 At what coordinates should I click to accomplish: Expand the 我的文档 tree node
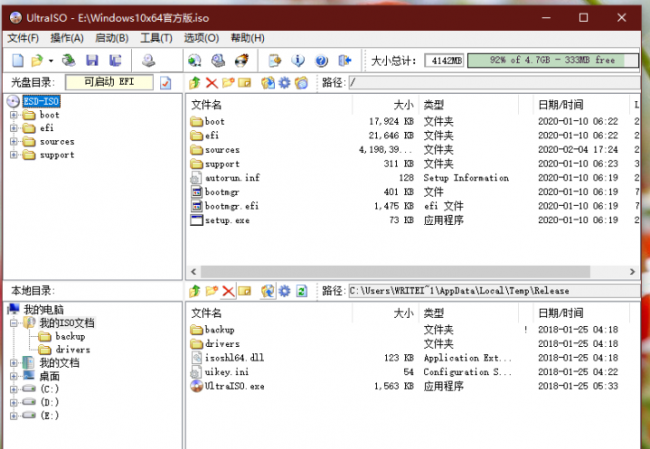click(14, 363)
